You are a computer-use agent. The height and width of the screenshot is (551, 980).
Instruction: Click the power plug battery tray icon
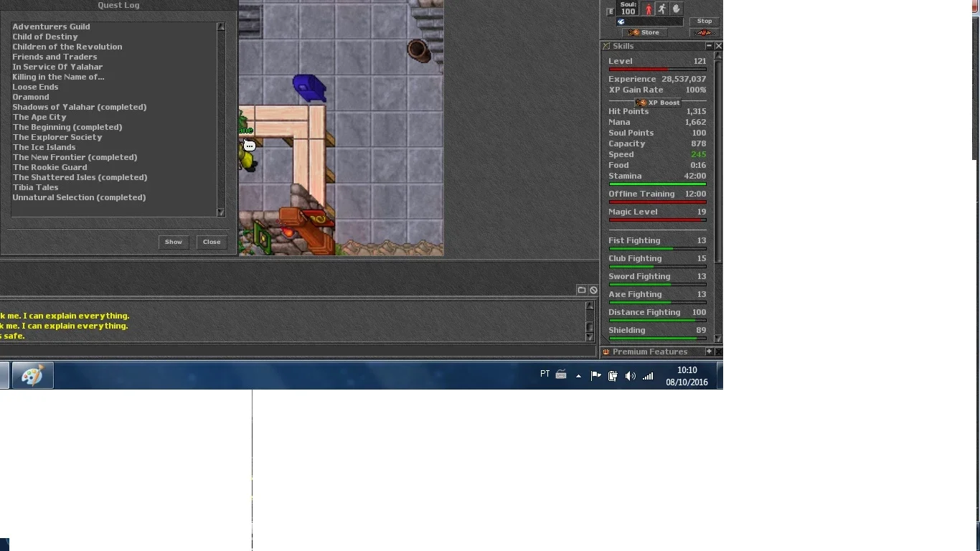(613, 376)
